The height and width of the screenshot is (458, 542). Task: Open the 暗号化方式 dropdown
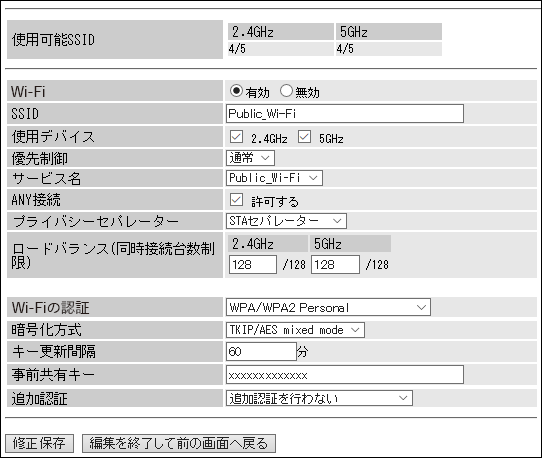pos(295,330)
